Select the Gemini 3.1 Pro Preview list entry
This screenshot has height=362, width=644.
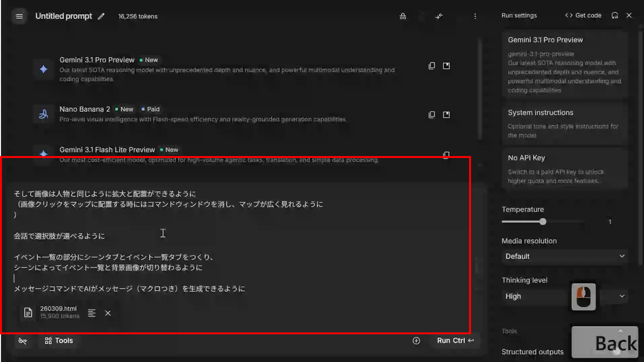point(241,69)
